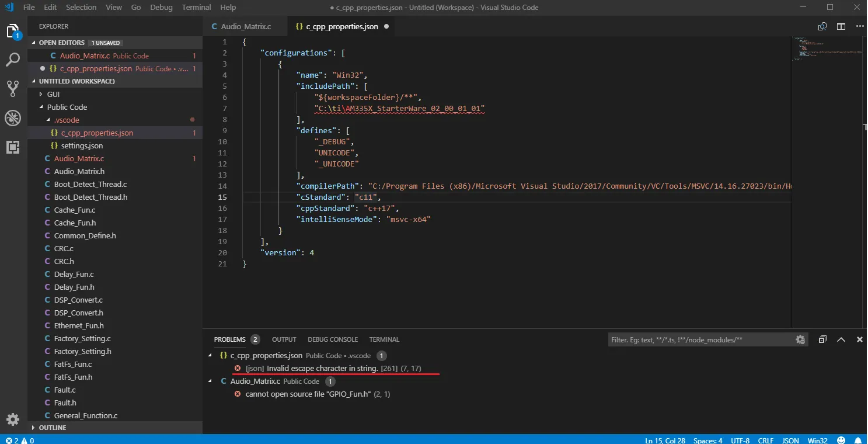868x444 pixels.
Task: Open the Debug view icon
Action: pos(13,118)
